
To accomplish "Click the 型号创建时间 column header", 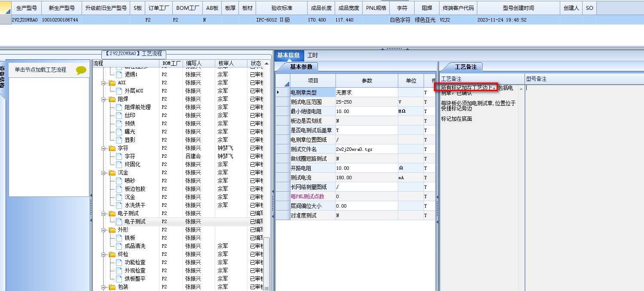I will tap(519, 8).
